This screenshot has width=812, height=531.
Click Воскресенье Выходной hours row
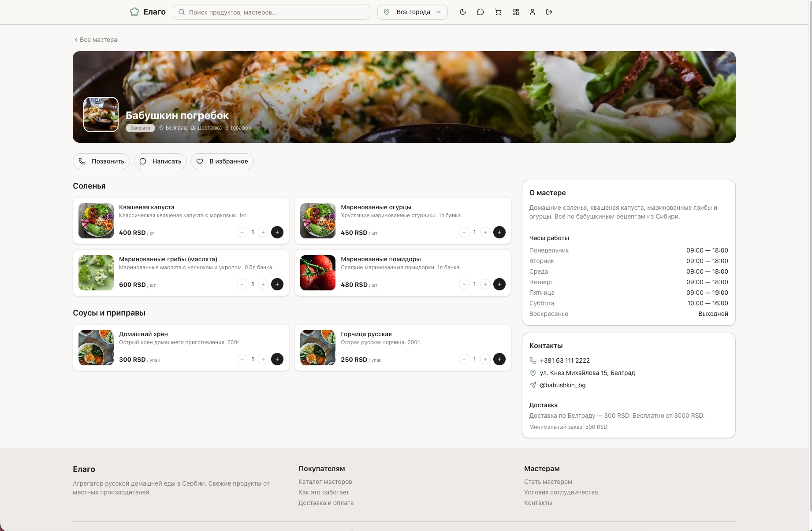629,314
